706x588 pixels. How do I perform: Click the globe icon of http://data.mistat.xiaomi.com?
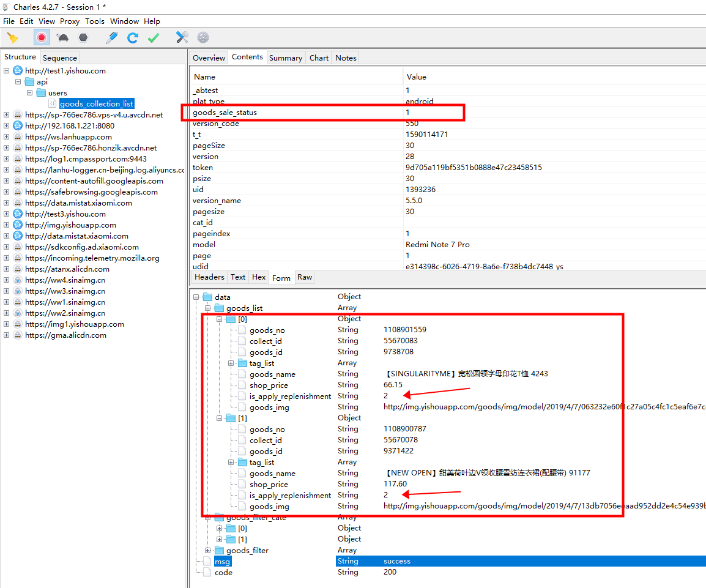tap(18, 236)
